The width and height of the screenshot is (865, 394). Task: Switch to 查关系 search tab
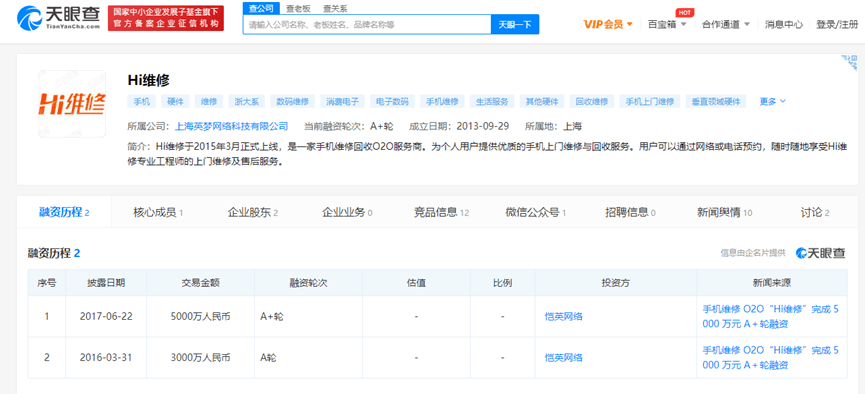pyautogui.click(x=335, y=8)
